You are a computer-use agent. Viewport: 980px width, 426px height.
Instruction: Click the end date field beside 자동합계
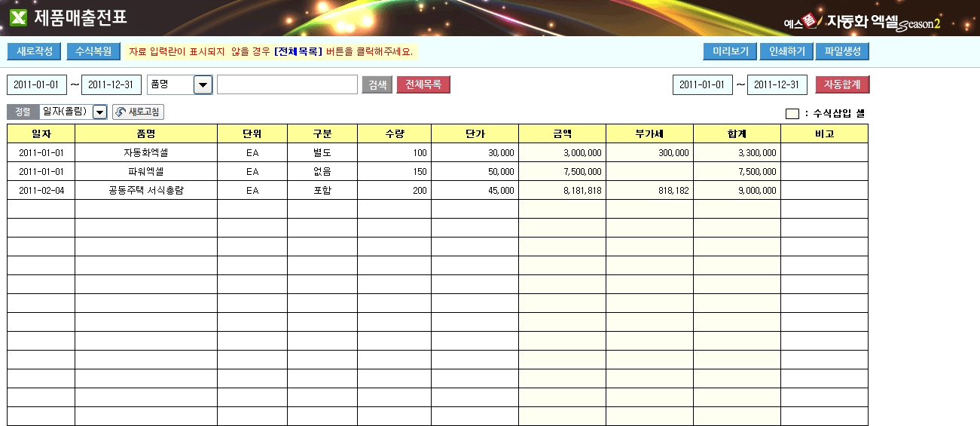click(x=777, y=84)
